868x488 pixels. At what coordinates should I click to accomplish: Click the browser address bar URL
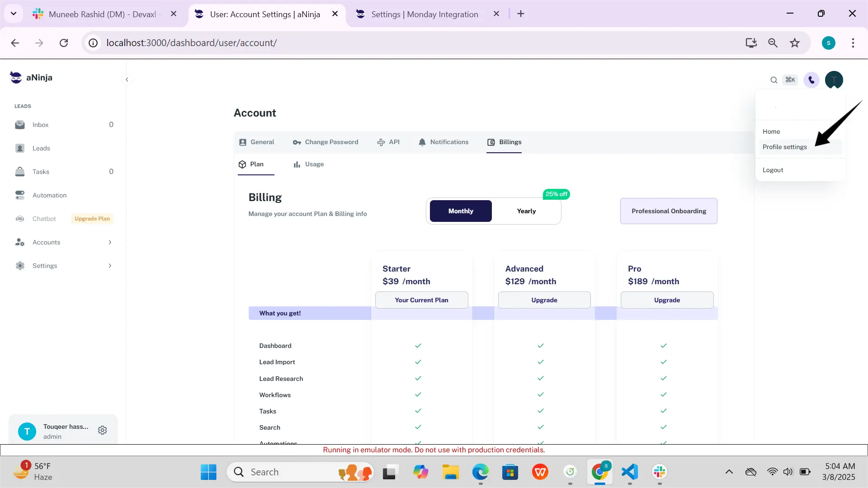click(x=192, y=43)
